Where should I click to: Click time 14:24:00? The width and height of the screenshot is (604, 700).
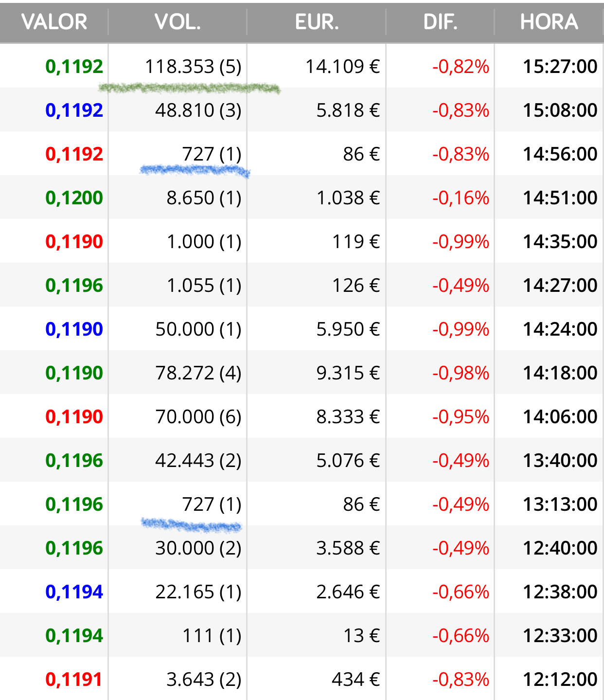click(560, 329)
